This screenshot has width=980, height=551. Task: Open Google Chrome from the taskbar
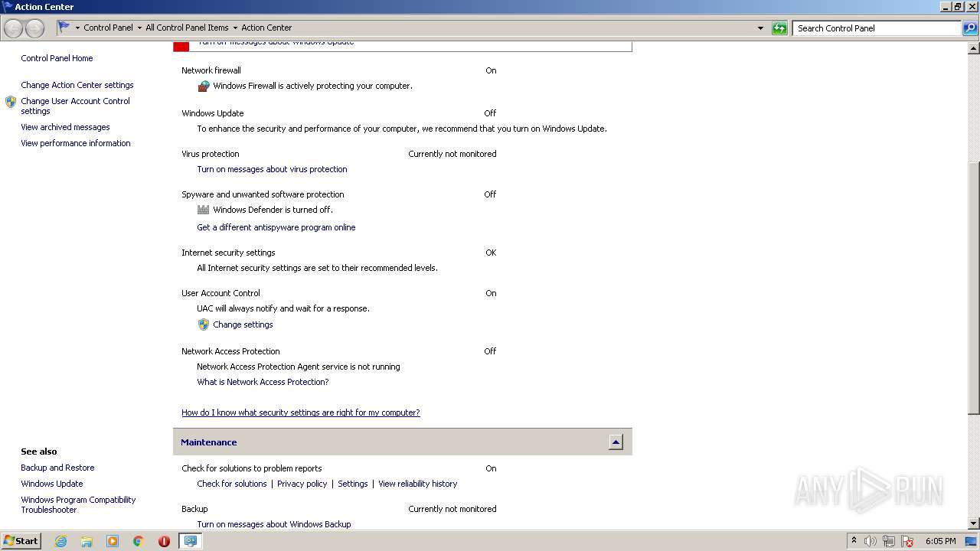[x=139, y=541]
